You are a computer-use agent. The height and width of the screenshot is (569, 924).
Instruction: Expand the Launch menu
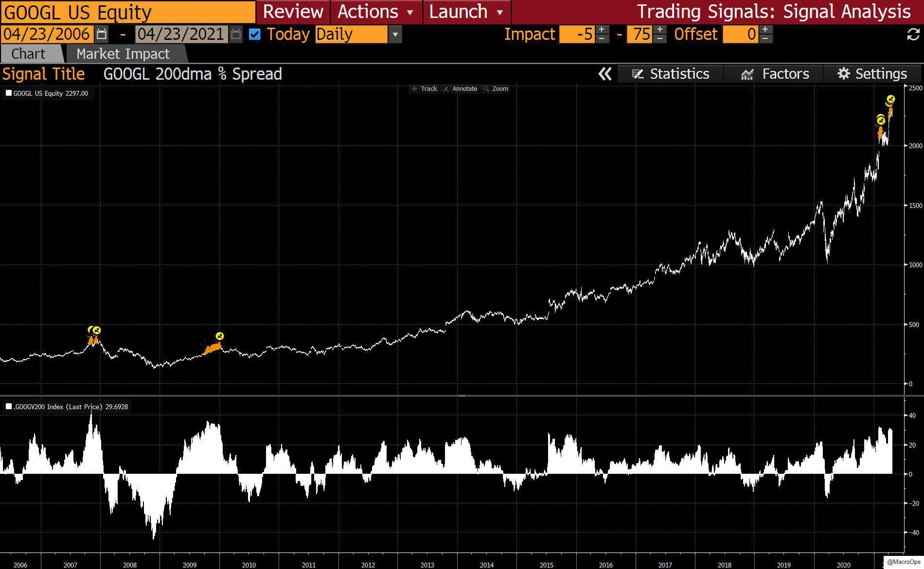[x=466, y=12]
